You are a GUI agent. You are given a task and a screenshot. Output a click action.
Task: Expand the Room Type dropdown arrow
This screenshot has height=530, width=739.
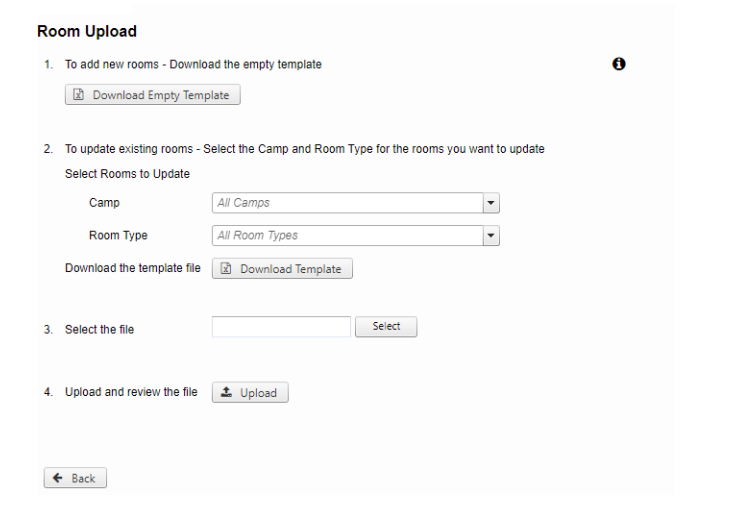pos(491,236)
